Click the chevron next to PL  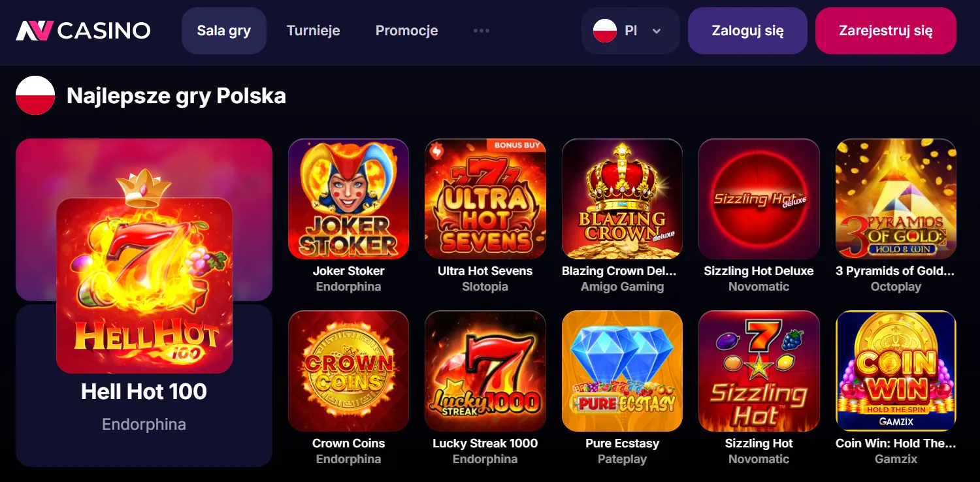(657, 31)
